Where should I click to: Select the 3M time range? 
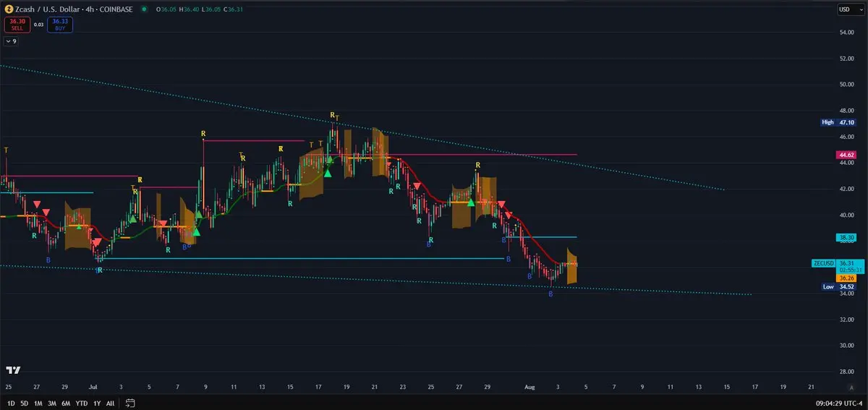pyautogui.click(x=52, y=403)
